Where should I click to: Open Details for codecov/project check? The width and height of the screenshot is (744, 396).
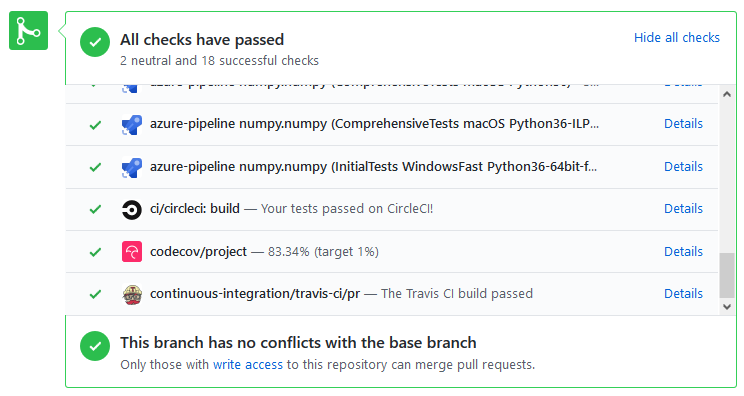point(683,251)
